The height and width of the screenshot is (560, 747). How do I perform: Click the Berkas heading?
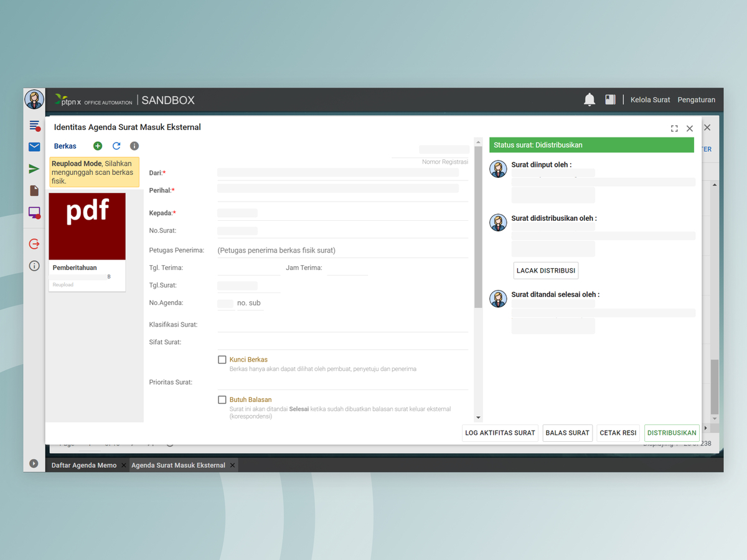pos(65,146)
